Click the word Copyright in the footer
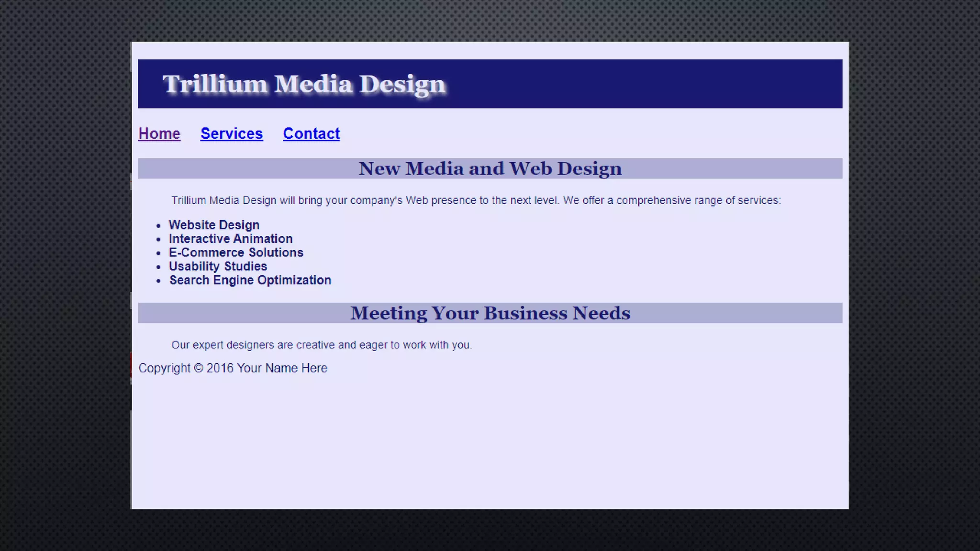Viewport: 980px width, 551px height. pos(164,368)
